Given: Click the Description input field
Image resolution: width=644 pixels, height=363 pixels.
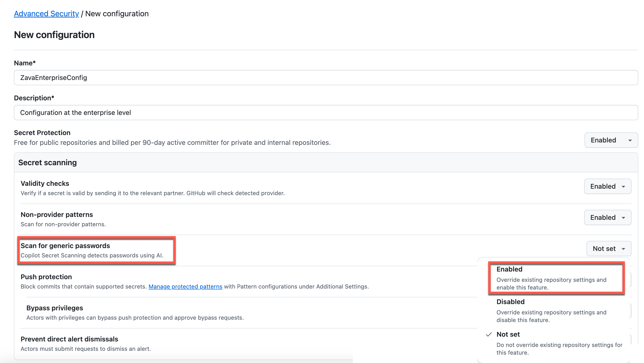Looking at the screenshot, I should click(x=326, y=113).
